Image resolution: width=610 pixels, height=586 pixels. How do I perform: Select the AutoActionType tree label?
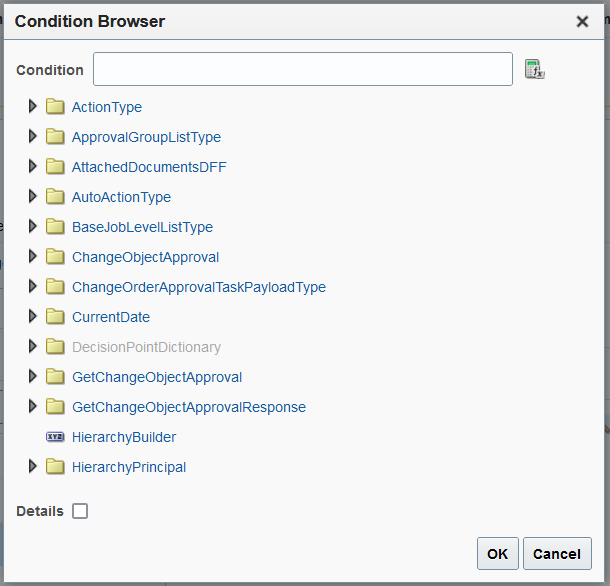121,197
